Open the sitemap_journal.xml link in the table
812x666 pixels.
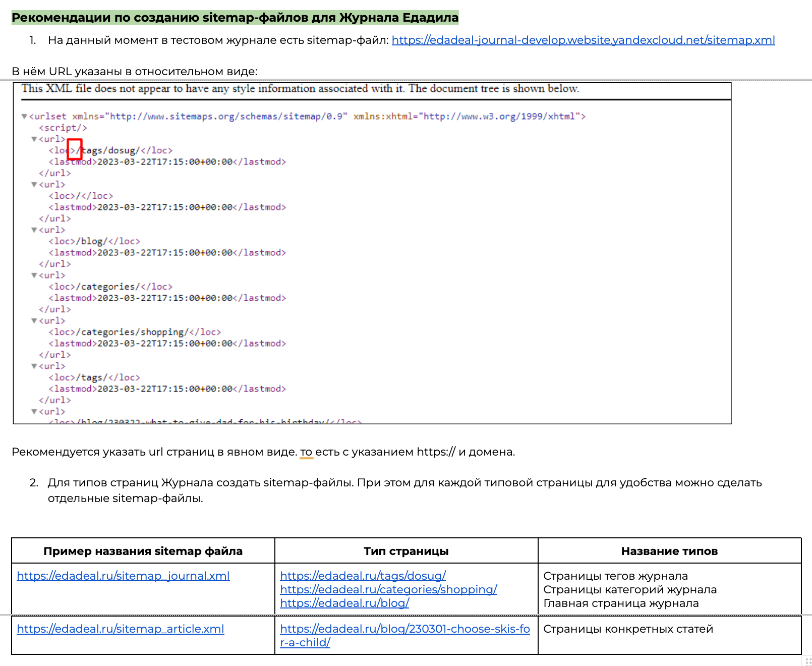click(123, 576)
